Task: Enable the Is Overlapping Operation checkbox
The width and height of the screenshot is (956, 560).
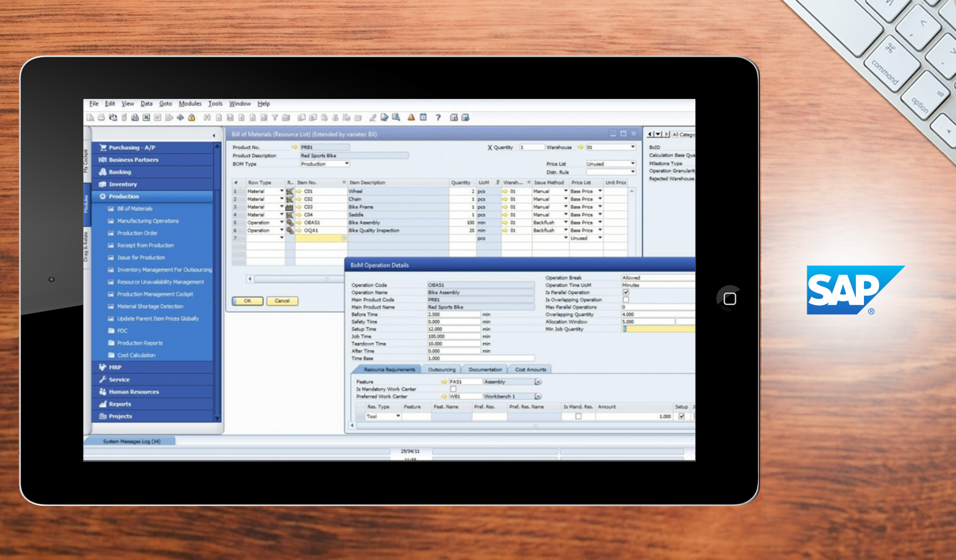Action: point(625,299)
